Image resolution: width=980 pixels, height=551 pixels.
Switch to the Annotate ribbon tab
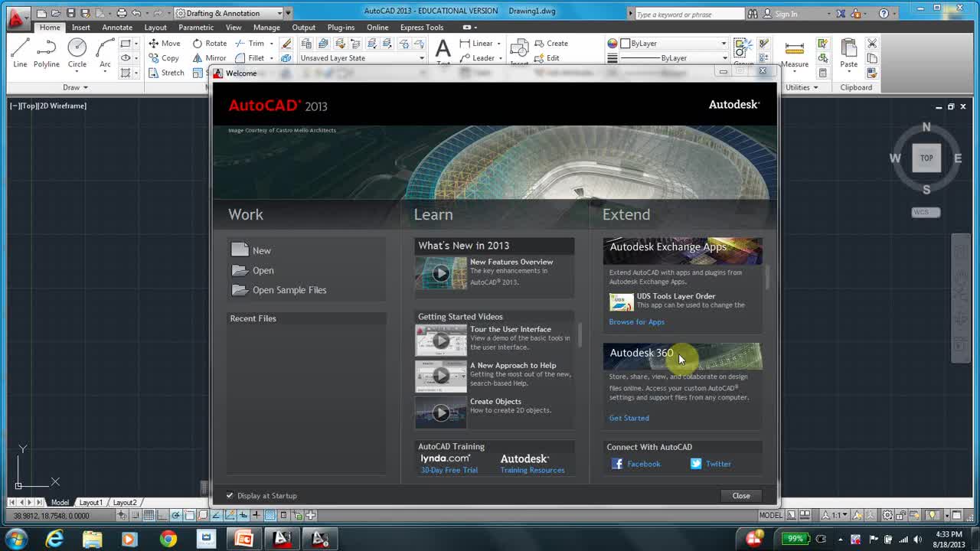pyautogui.click(x=117, y=28)
